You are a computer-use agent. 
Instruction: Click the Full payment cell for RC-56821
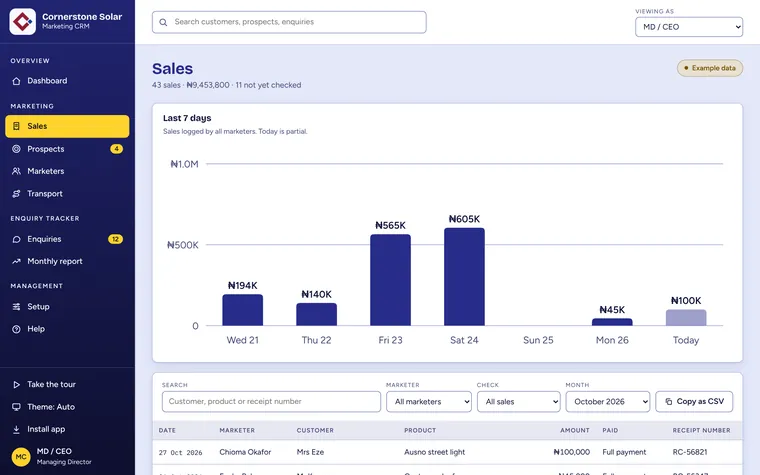coord(624,452)
